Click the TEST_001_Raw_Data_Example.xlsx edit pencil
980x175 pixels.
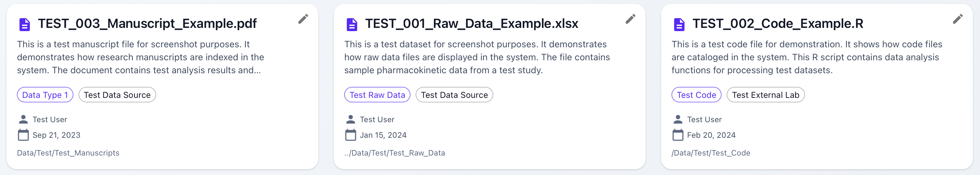click(x=630, y=19)
